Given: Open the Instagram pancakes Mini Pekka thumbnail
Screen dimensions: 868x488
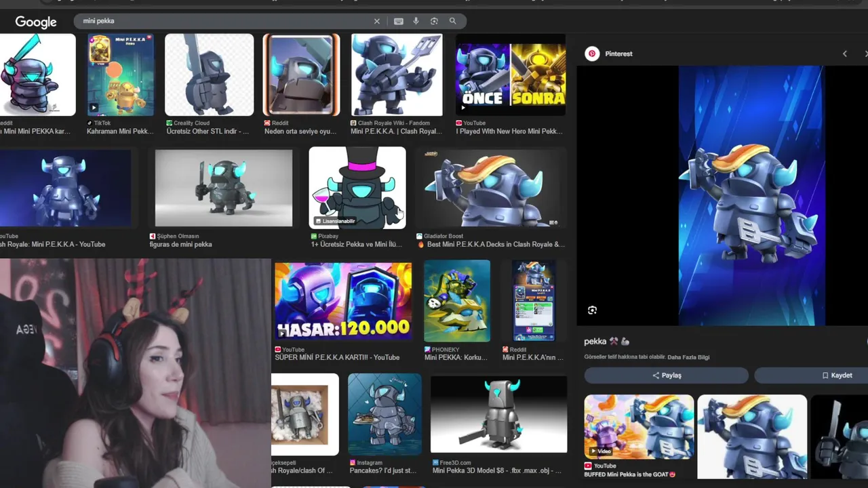Looking at the screenshot, I should click(384, 414).
